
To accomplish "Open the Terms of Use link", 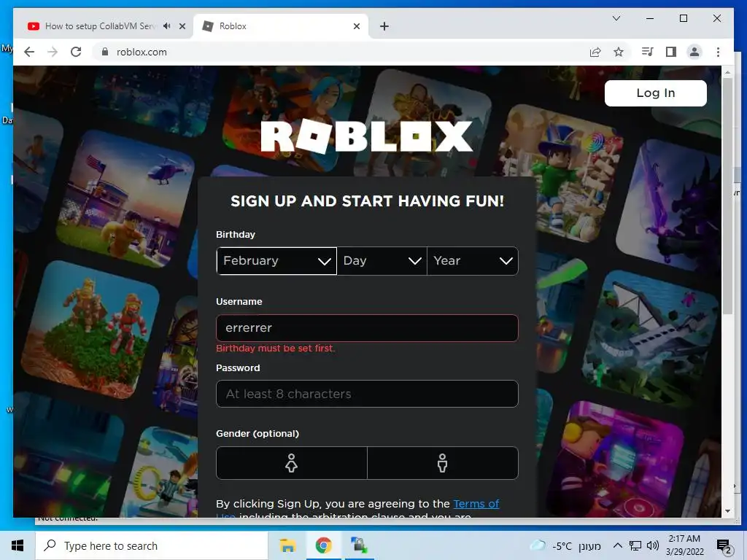I will [x=476, y=504].
